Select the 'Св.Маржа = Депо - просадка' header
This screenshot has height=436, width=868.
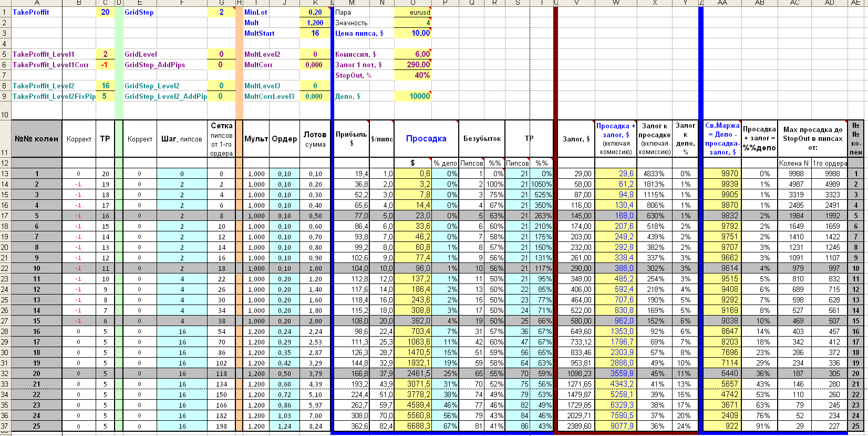(722, 139)
